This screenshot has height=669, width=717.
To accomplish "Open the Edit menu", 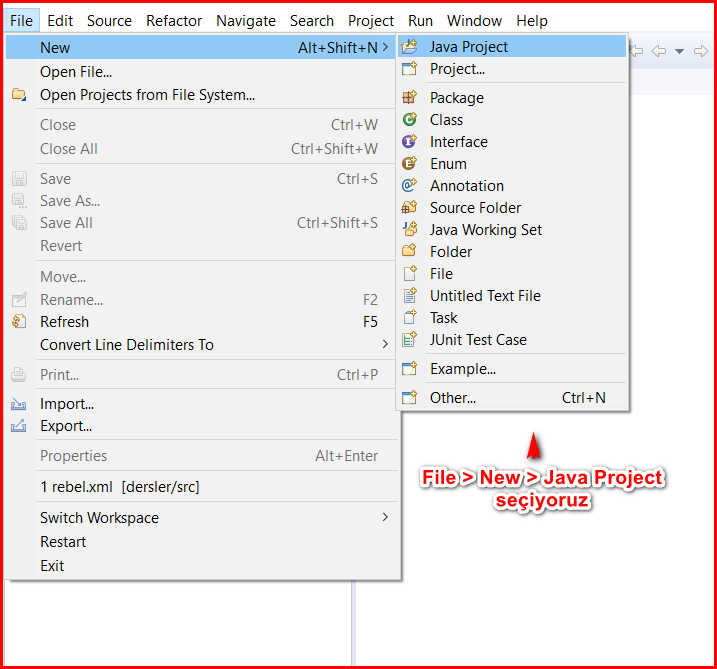I will [x=60, y=21].
